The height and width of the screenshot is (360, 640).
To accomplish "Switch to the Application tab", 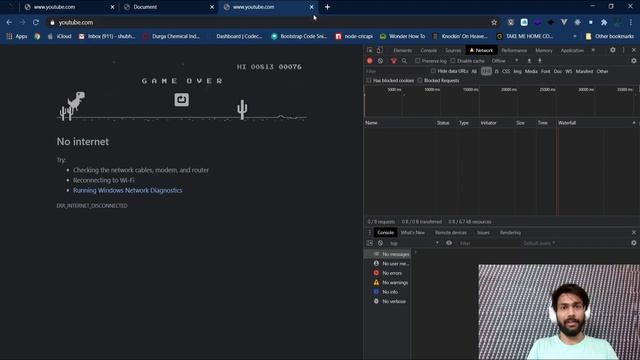I will point(572,50).
